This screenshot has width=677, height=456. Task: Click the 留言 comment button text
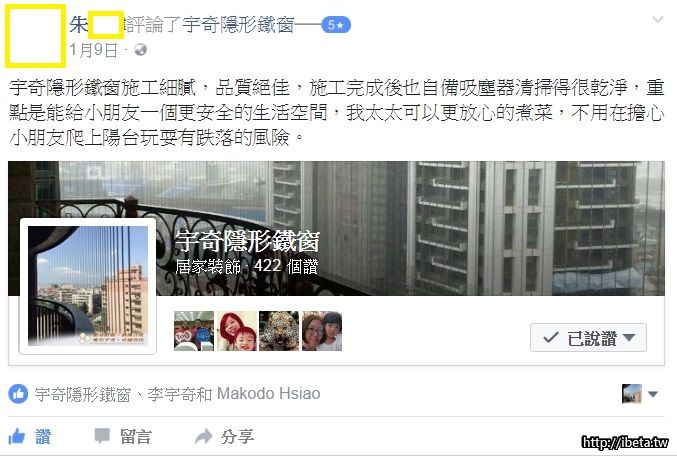[136, 437]
